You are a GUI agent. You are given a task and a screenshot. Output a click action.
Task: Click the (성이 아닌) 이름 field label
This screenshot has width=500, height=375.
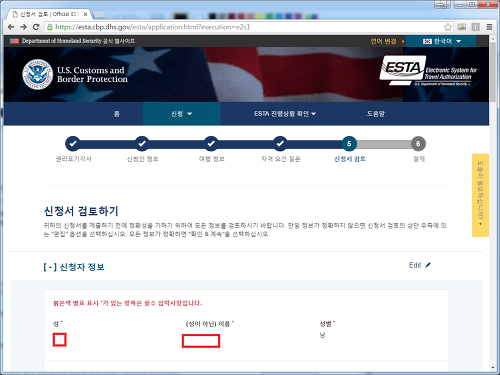click(x=208, y=324)
